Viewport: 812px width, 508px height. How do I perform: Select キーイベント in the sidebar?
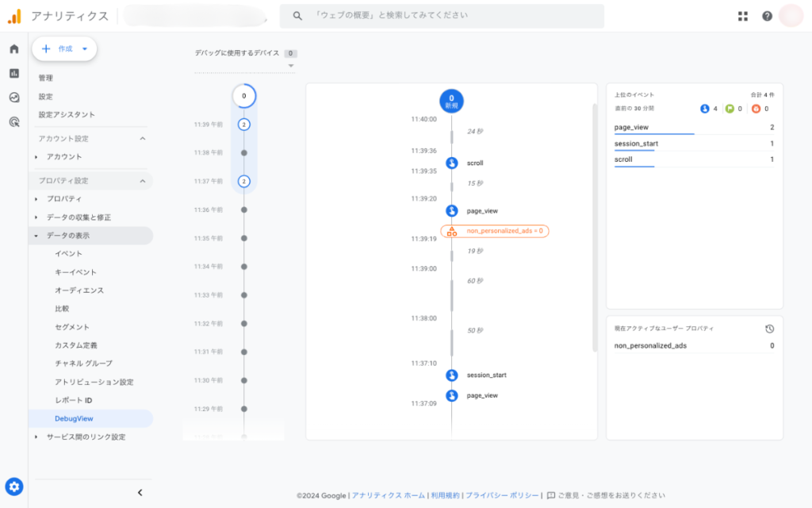[x=75, y=272]
